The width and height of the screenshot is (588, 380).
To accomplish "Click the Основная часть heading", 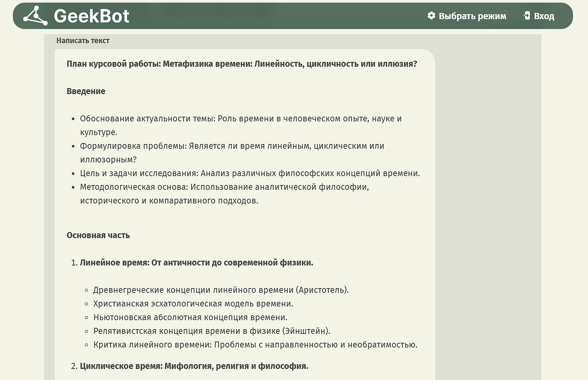I will [x=98, y=236].
